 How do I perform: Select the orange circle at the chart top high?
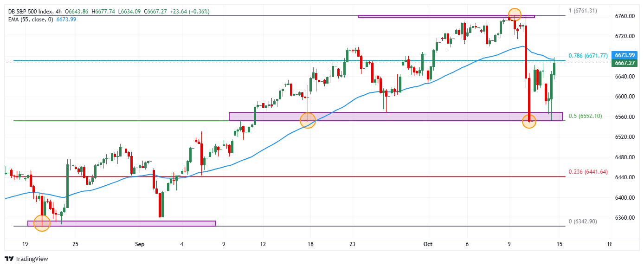pyautogui.click(x=514, y=15)
